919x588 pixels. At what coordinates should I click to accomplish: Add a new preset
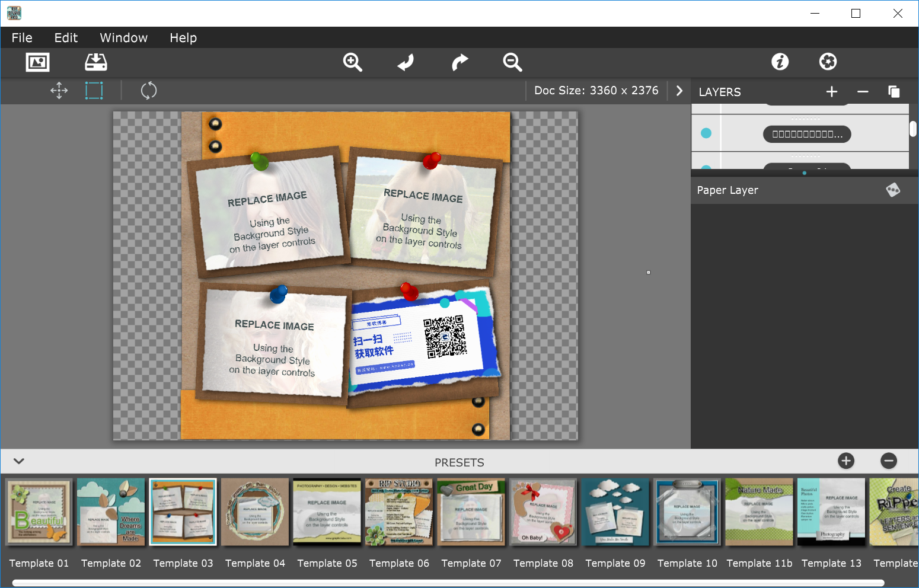[846, 461]
